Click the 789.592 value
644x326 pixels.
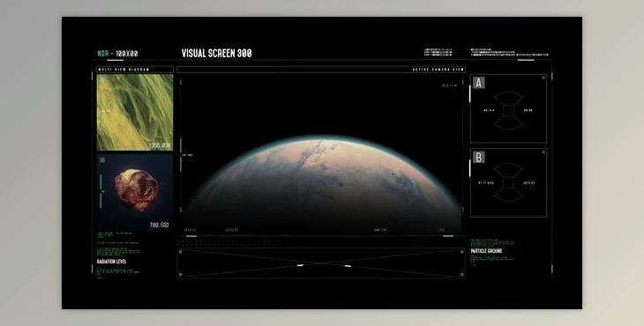[160, 225]
